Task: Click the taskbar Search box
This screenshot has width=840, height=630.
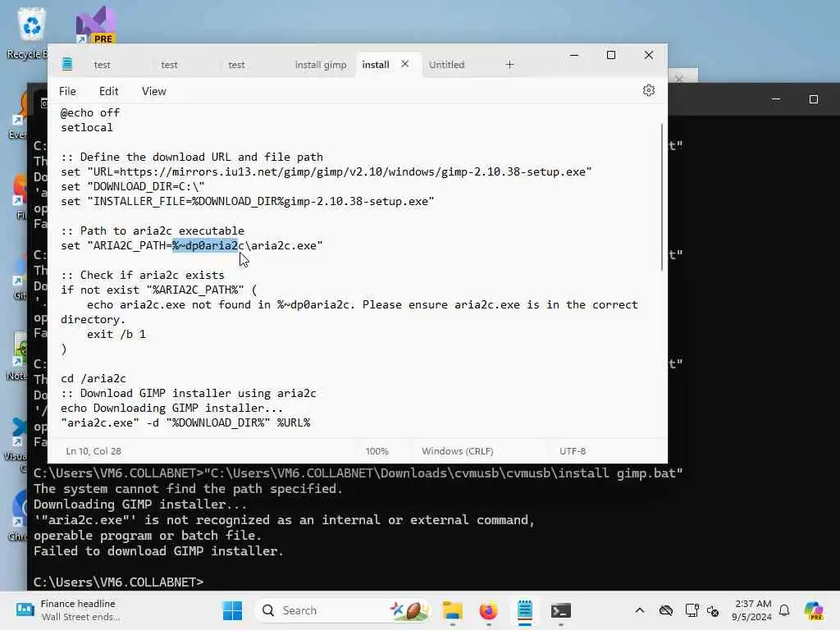Action: pyautogui.click(x=344, y=610)
